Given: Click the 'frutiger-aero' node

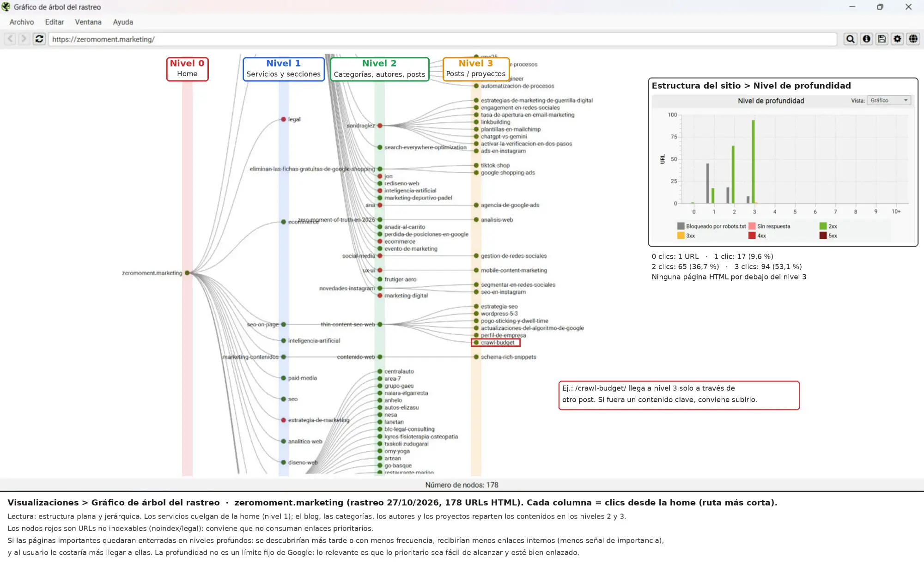Looking at the screenshot, I should point(380,279).
